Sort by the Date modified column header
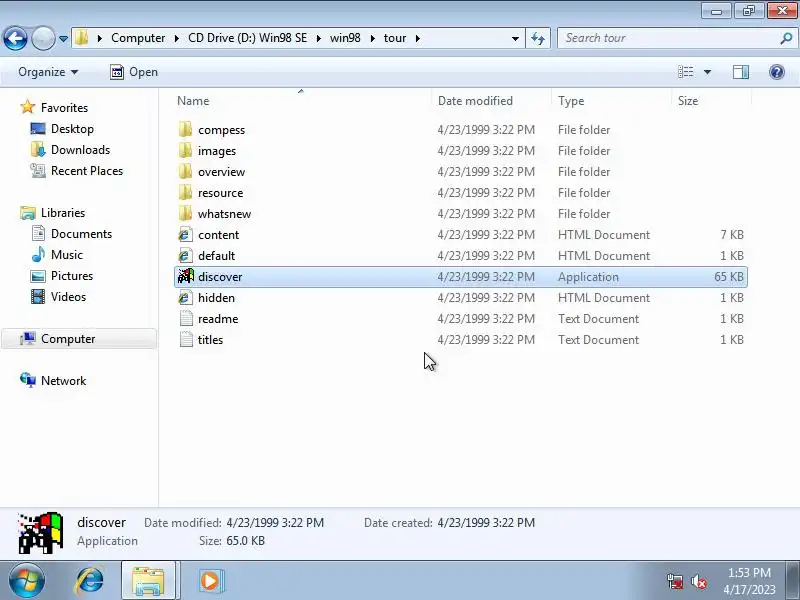This screenshot has height=600, width=800. (x=475, y=101)
